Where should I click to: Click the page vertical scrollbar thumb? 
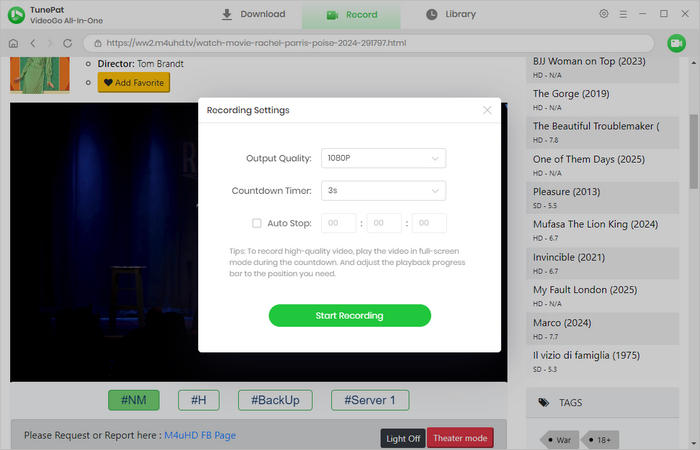pyautogui.click(x=693, y=152)
